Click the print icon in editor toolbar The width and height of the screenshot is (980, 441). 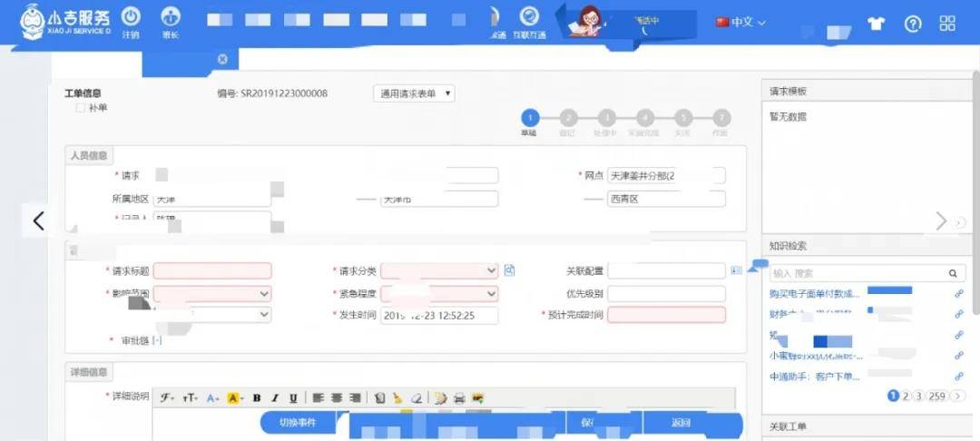click(x=459, y=398)
